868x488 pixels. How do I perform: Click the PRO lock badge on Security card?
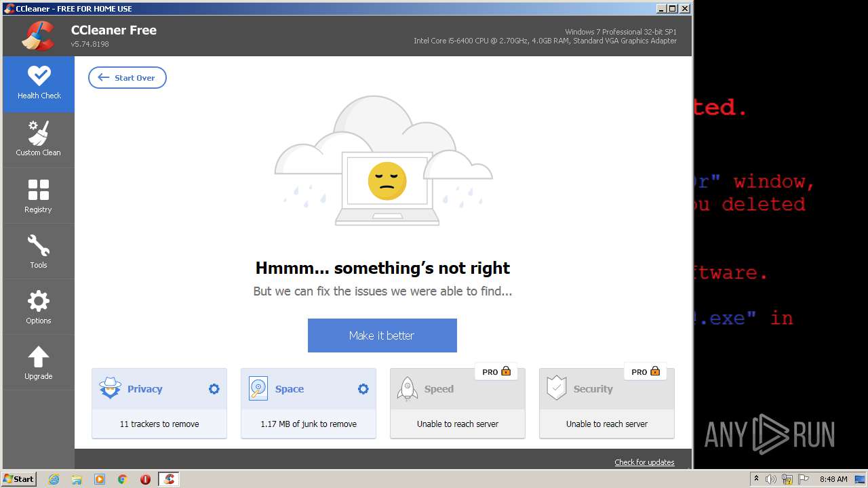pyautogui.click(x=646, y=371)
